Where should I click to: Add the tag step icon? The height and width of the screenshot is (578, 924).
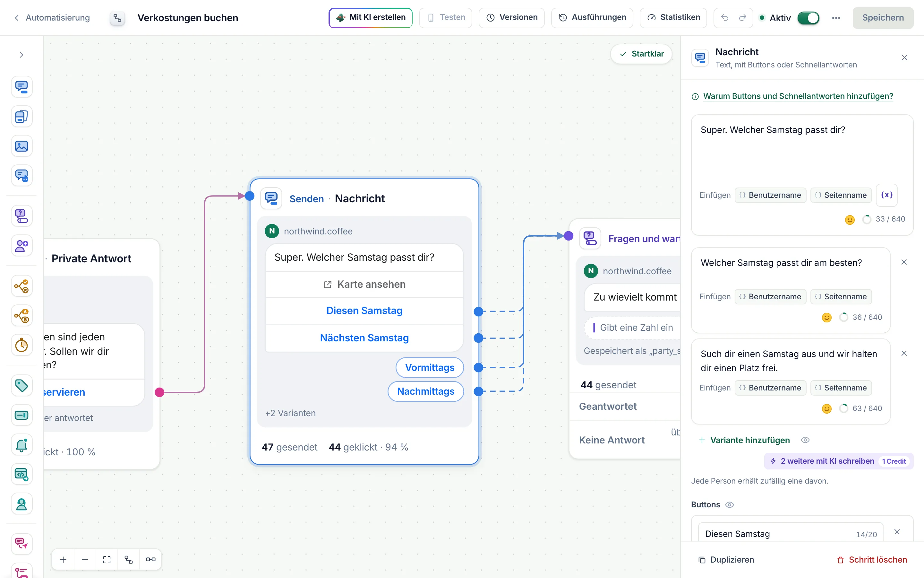[21, 385]
